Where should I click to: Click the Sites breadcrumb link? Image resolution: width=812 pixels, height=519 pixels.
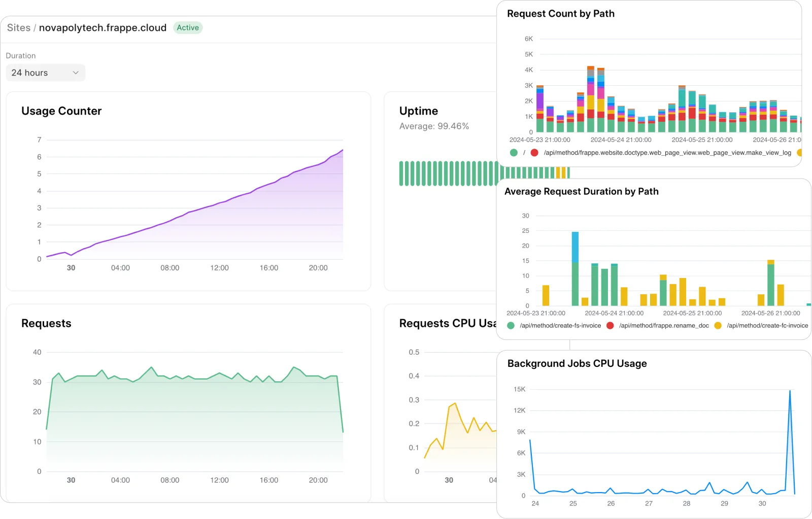point(19,27)
